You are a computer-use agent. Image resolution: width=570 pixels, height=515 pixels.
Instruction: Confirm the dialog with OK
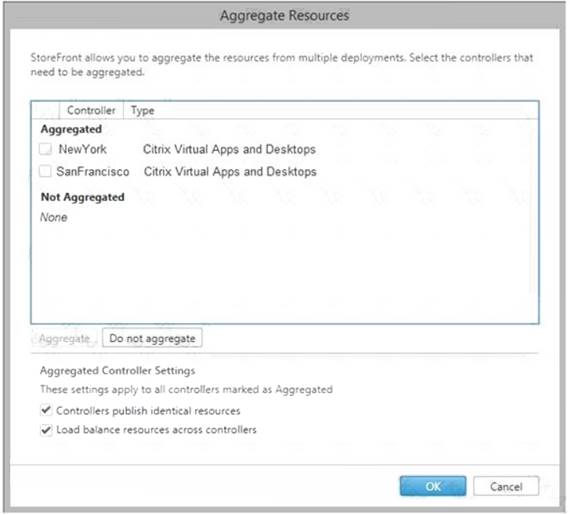click(433, 486)
